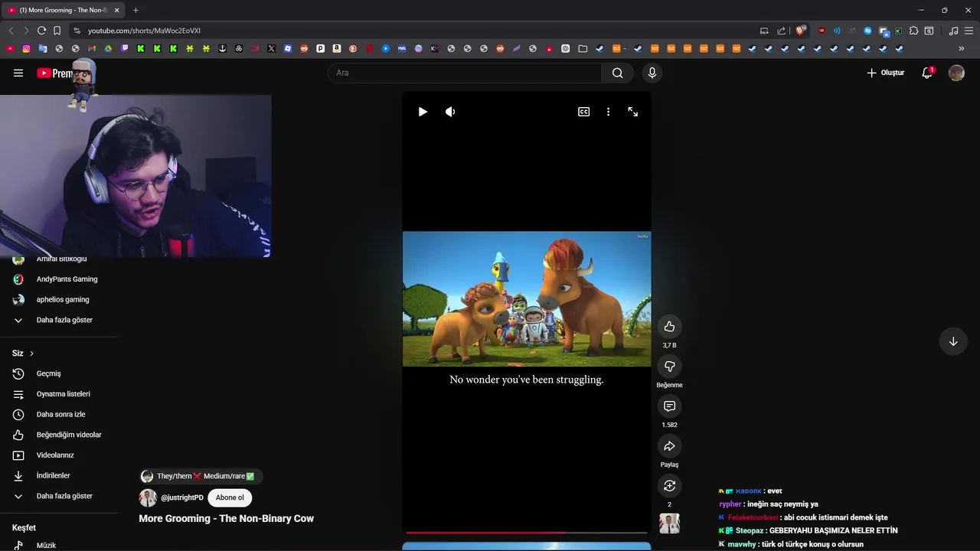Dislike the short with thumbs down

[x=669, y=367]
